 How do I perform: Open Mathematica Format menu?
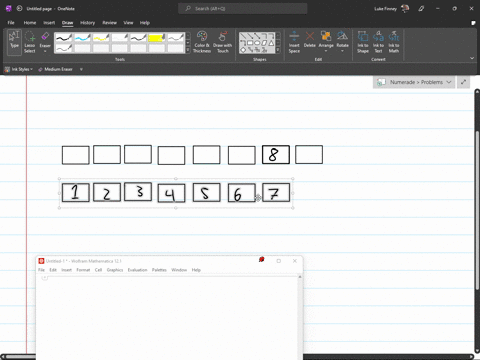coord(83,270)
